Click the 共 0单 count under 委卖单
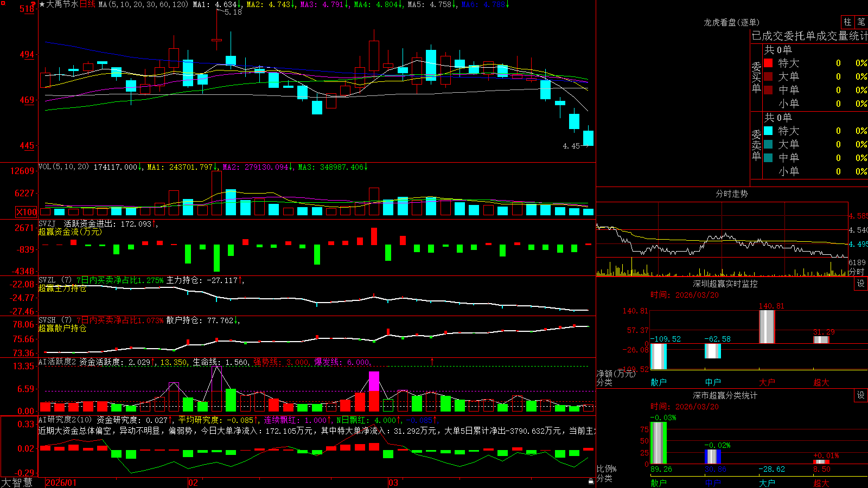Screen dimensions: 868x488 pos(778,117)
